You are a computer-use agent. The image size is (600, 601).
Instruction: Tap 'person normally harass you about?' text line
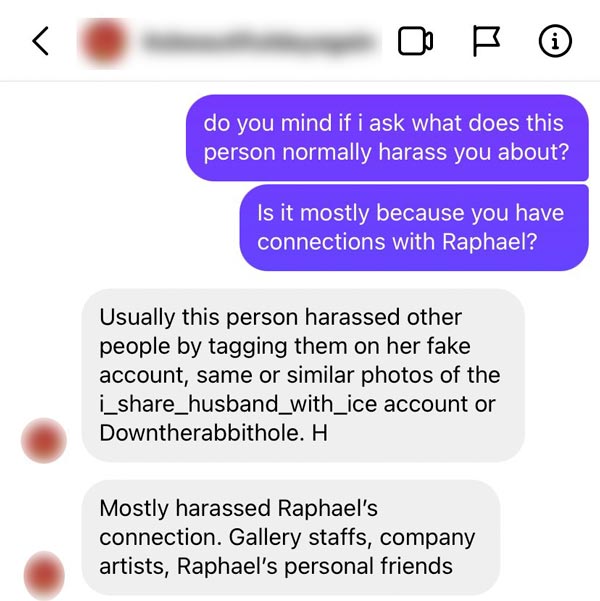click(x=386, y=152)
